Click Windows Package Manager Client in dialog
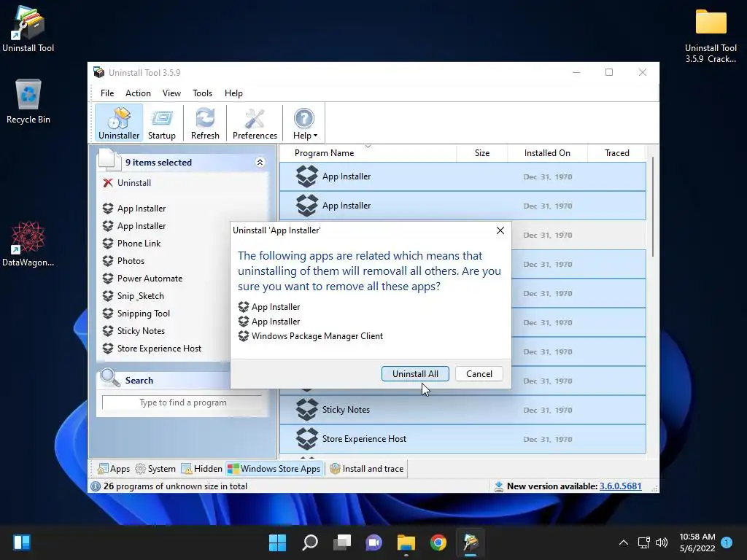Image resolution: width=747 pixels, height=560 pixels. click(x=317, y=336)
